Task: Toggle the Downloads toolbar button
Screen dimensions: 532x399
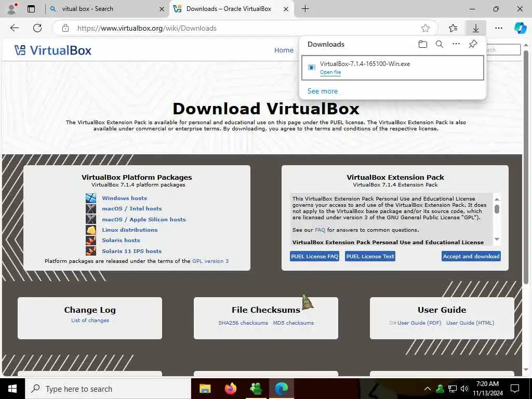Action: click(476, 28)
